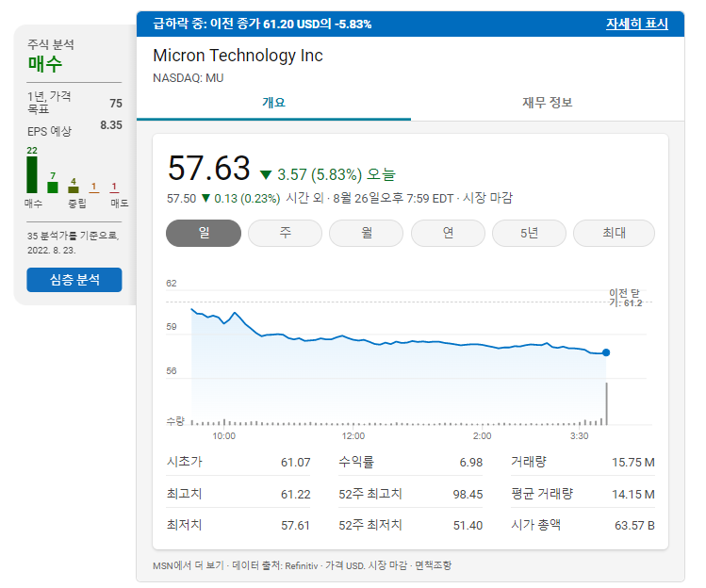The image size is (706, 588).
Task: Click the EPS 예상 value 8.35
Action: point(111,125)
